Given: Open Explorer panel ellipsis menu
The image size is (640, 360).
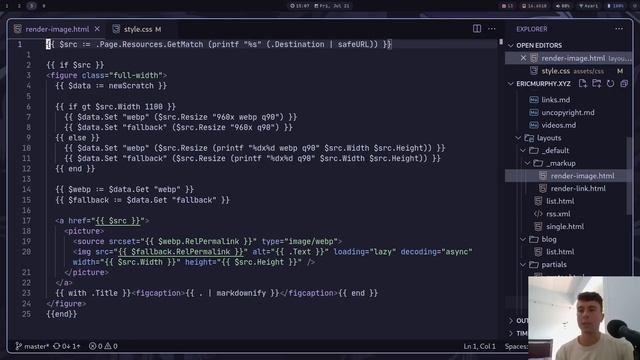Looking at the screenshot, I should (619, 29).
